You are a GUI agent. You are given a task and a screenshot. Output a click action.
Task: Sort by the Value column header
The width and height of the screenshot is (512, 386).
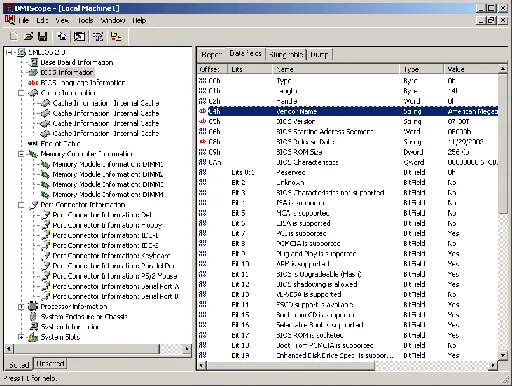pos(471,69)
